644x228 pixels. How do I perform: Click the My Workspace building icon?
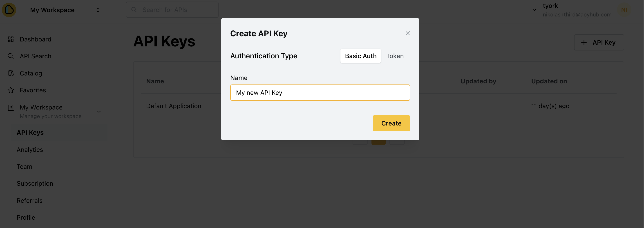coord(11,107)
